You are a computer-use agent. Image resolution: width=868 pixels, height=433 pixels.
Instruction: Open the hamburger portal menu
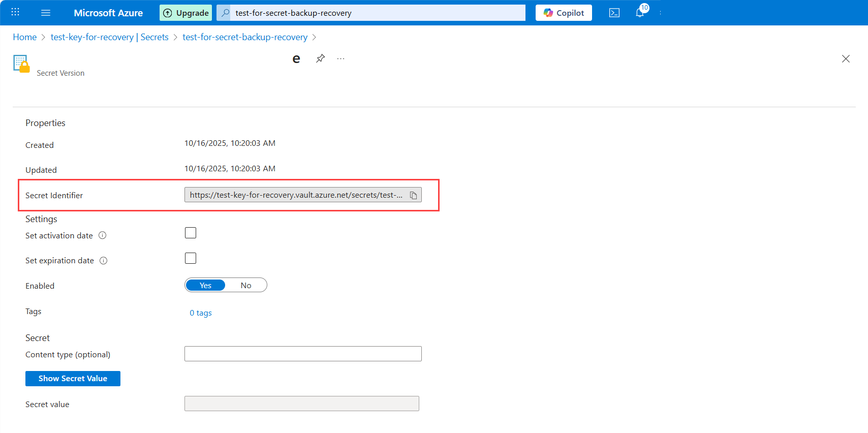pos(46,13)
